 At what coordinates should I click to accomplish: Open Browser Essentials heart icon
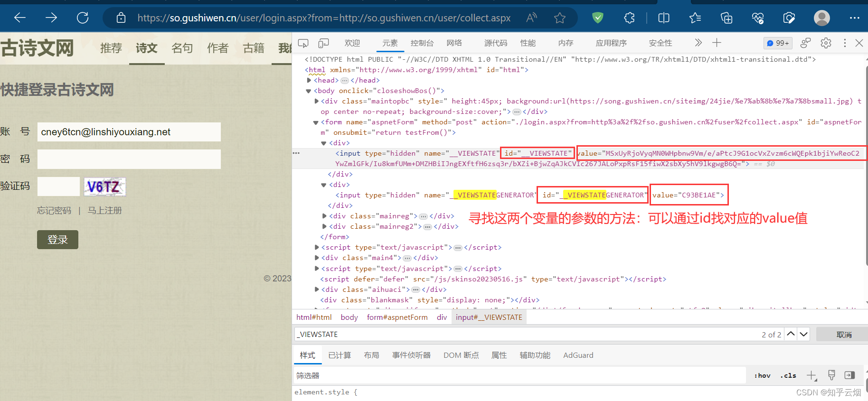tap(758, 18)
